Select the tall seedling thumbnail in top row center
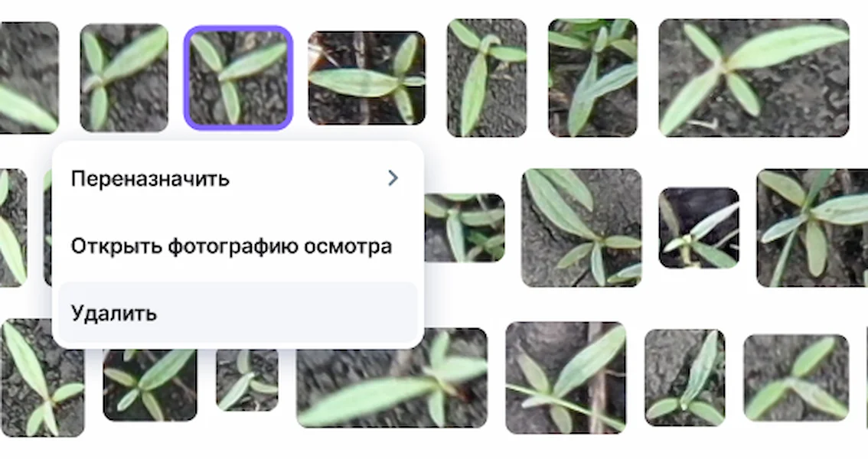Viewport: 868px width, 459px height. pos(487,77)
